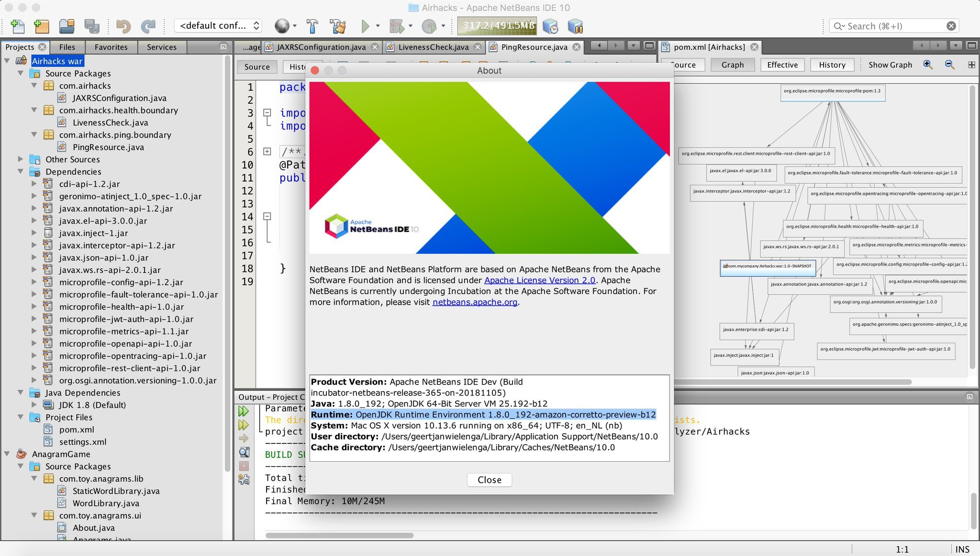This screenshot has width=980, height=556.
Task: Click the Profile IDE stopwatch icon
Action: [551, 26]
